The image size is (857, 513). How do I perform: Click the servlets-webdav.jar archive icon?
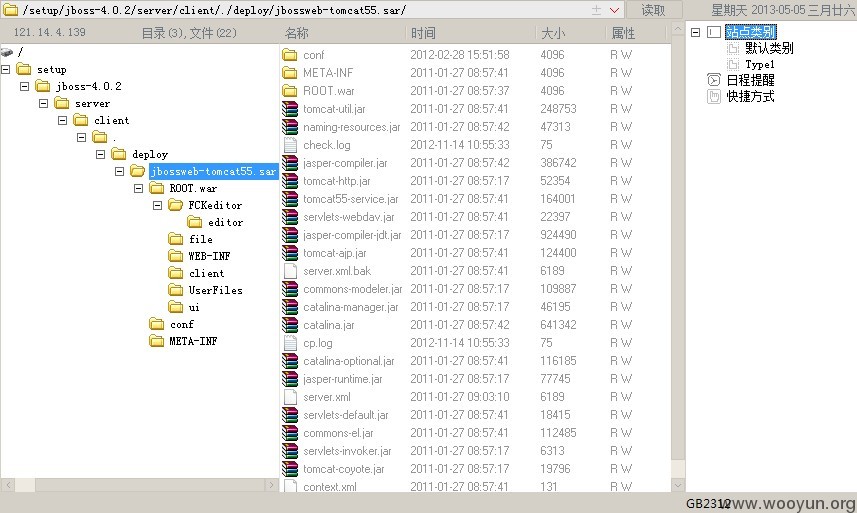click(290, 217)
